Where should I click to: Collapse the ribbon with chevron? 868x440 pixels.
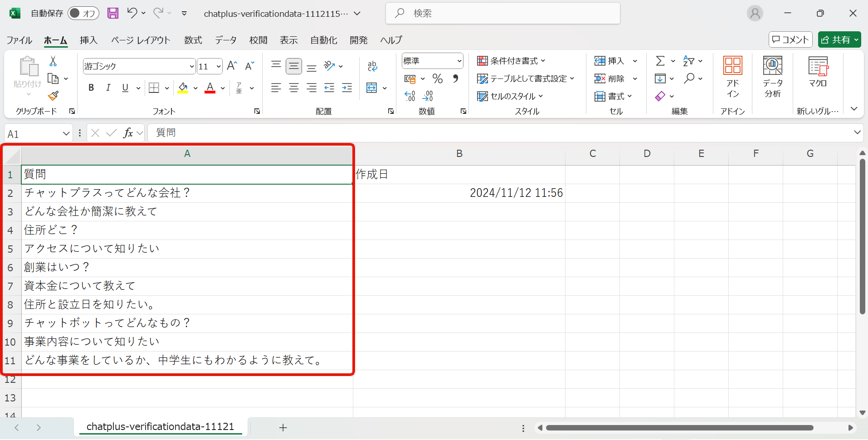854,109
